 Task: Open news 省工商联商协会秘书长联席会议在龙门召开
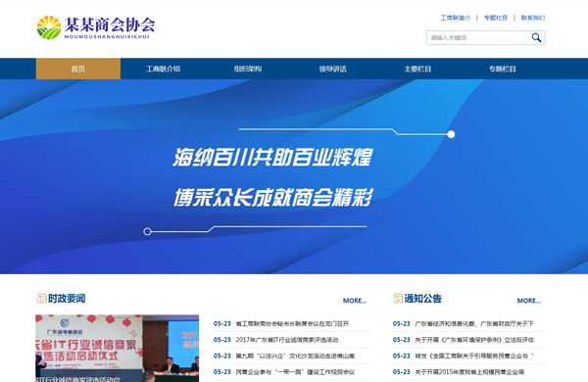pos(292,323)
